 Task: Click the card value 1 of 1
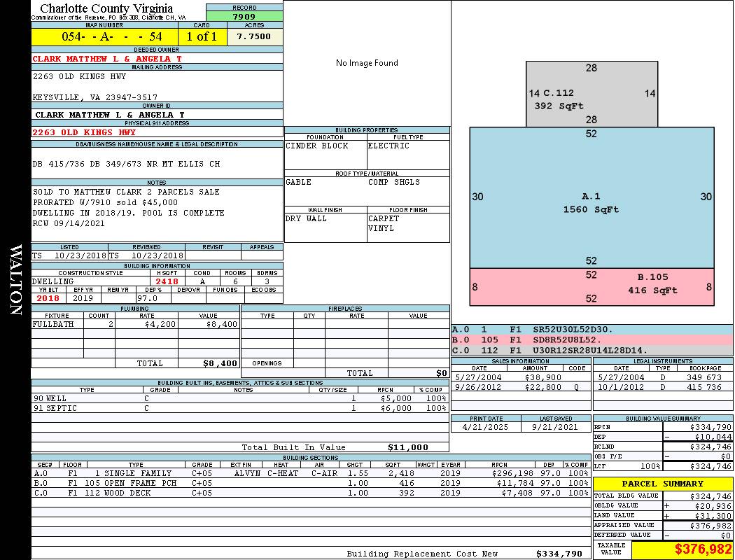coord(202,36)
